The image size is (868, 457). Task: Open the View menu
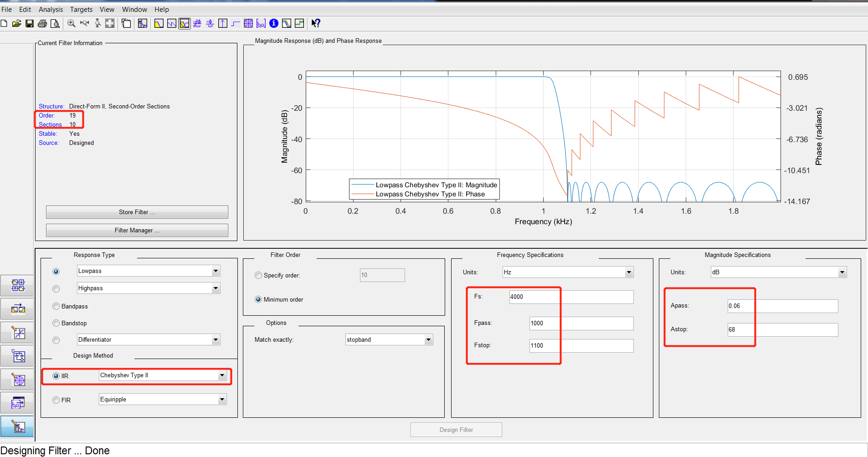pyautogui.click(x=107, y=9)
